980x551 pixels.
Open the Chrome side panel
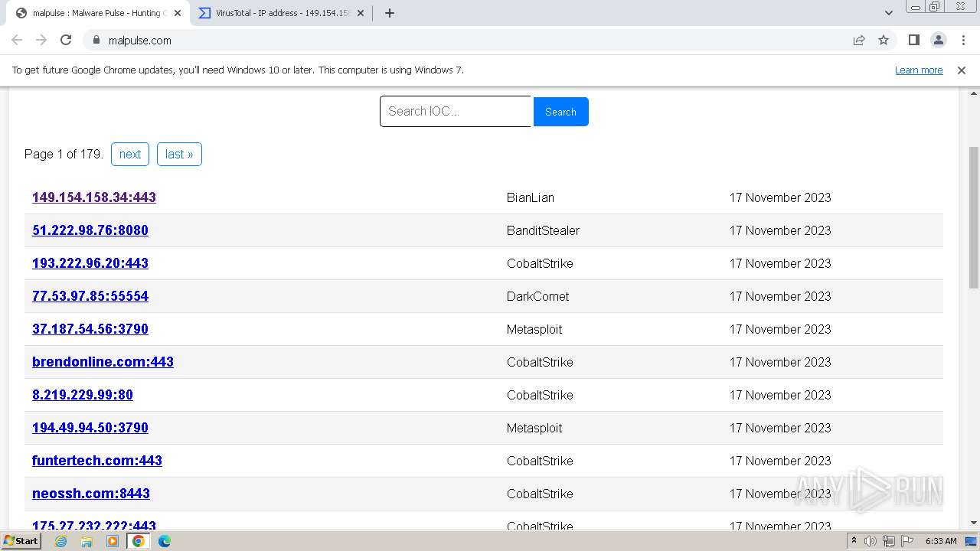point(913,41)
